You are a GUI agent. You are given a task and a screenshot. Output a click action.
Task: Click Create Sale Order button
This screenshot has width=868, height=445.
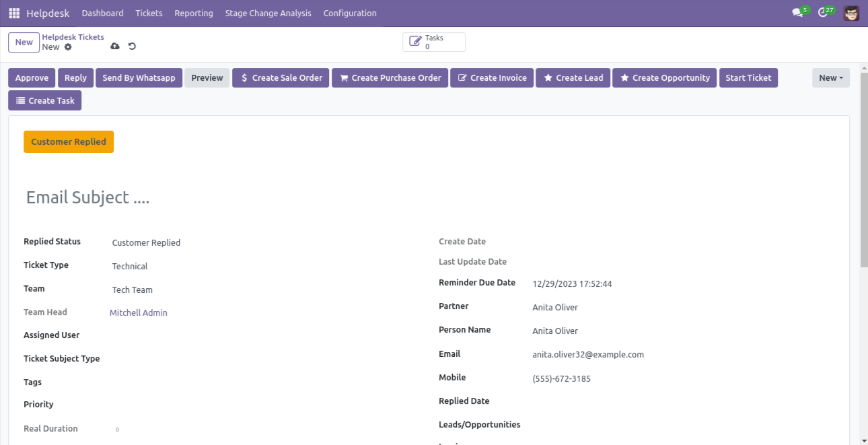coord(281,78)
